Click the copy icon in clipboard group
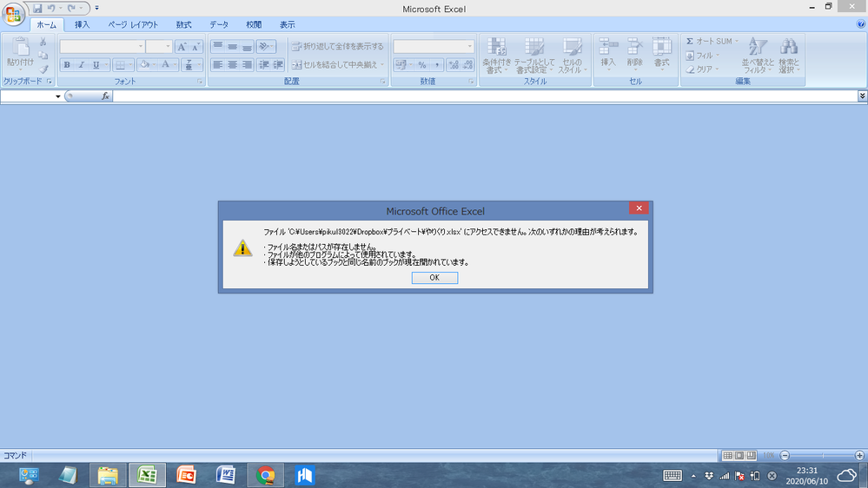Screen dimensions: 868x488 (43, 56)
